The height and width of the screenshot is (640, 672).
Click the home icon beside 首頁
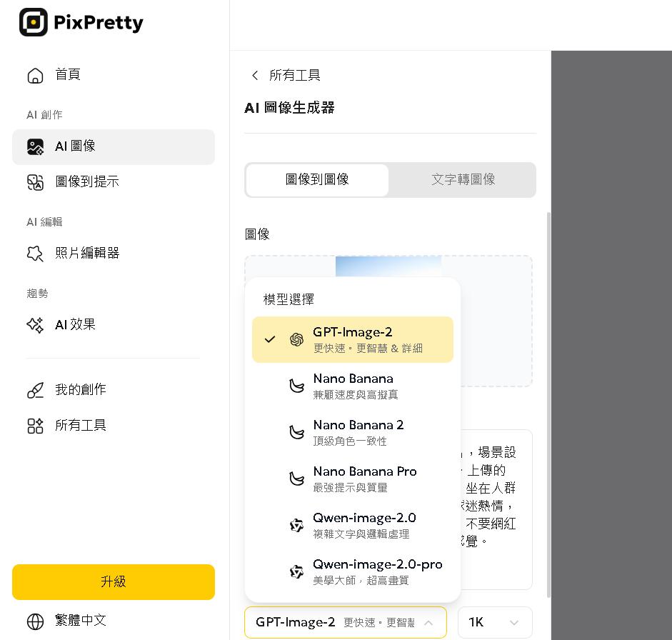coord(35,76)
